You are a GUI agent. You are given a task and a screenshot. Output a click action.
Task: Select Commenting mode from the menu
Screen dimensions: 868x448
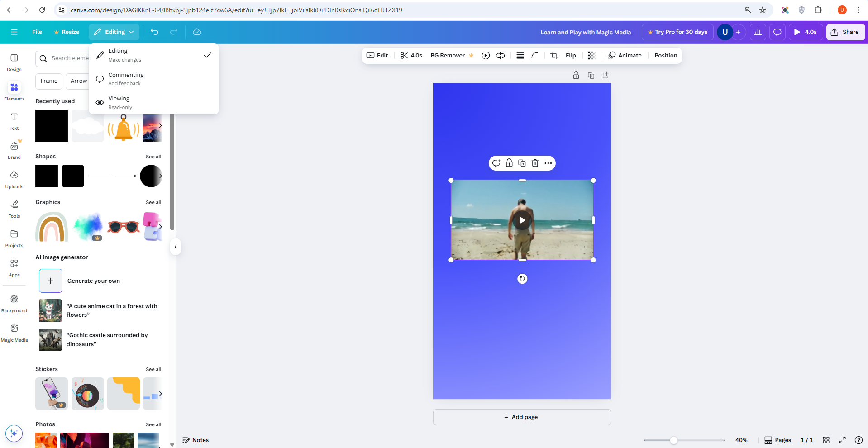(126, 78)
